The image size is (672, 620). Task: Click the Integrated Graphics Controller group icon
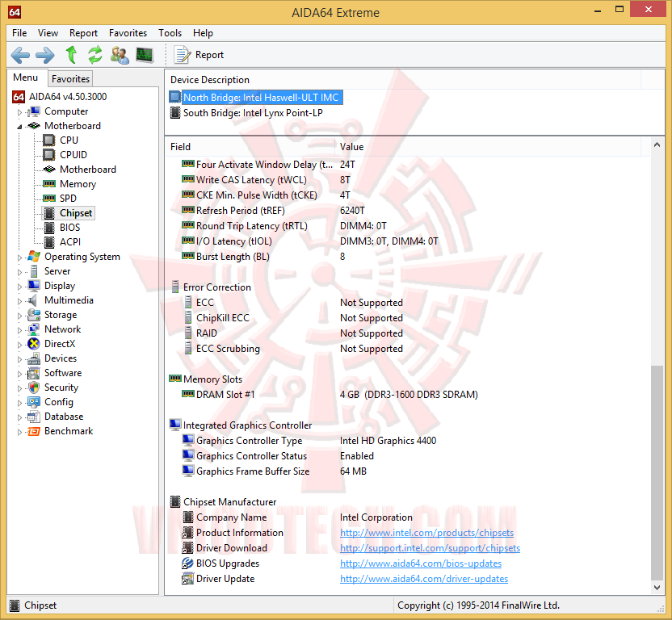coord(175,425)
